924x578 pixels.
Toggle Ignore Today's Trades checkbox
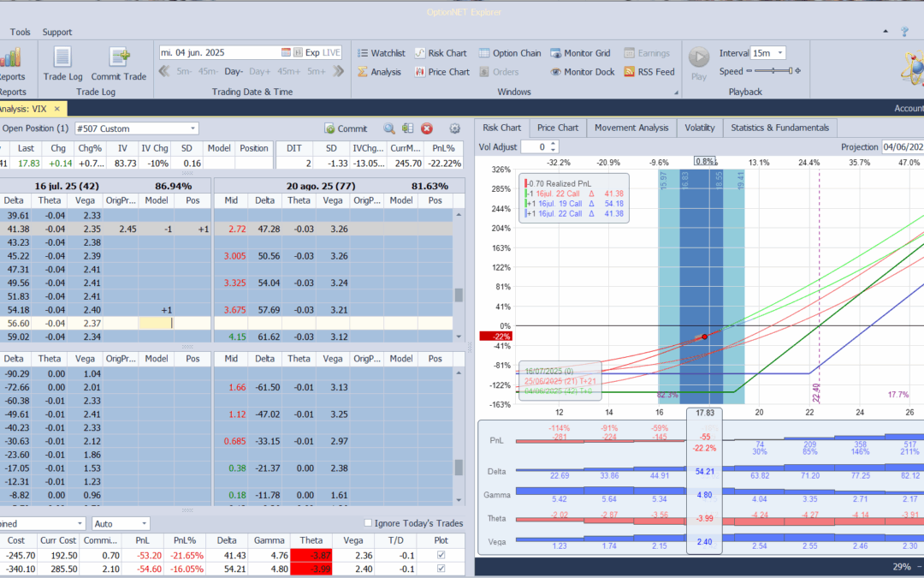click(368, 522)
